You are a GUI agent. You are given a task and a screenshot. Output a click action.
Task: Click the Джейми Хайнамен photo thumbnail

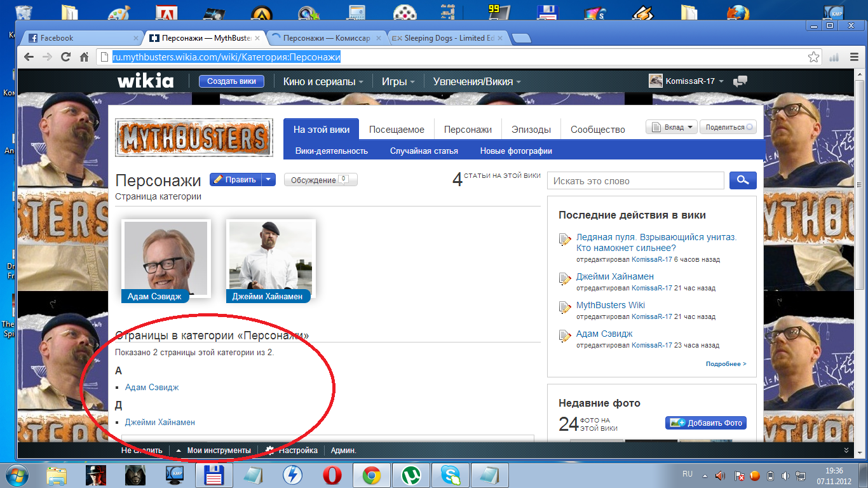(271, 258)
